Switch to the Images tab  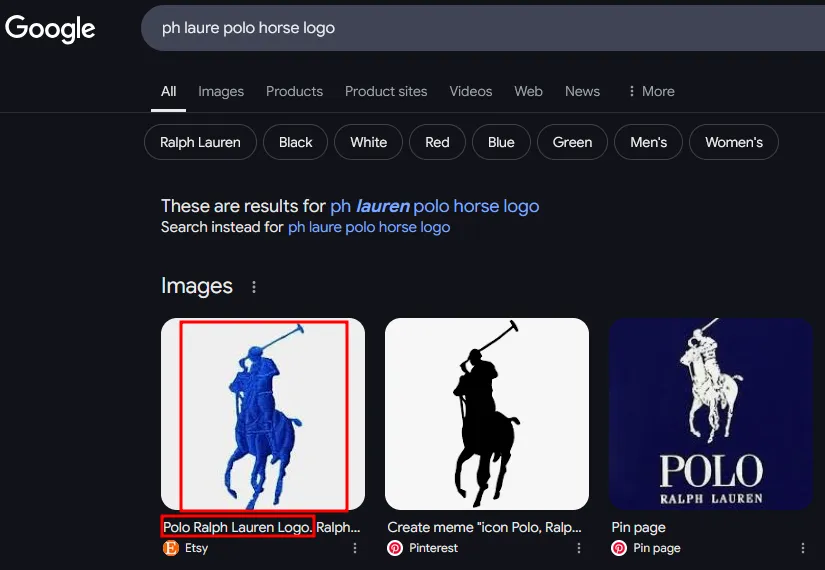[x=221, y=91]
